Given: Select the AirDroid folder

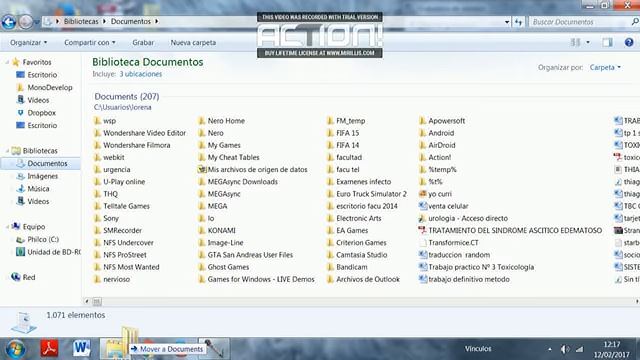Looking at the screenshot, I should point(437,145).
